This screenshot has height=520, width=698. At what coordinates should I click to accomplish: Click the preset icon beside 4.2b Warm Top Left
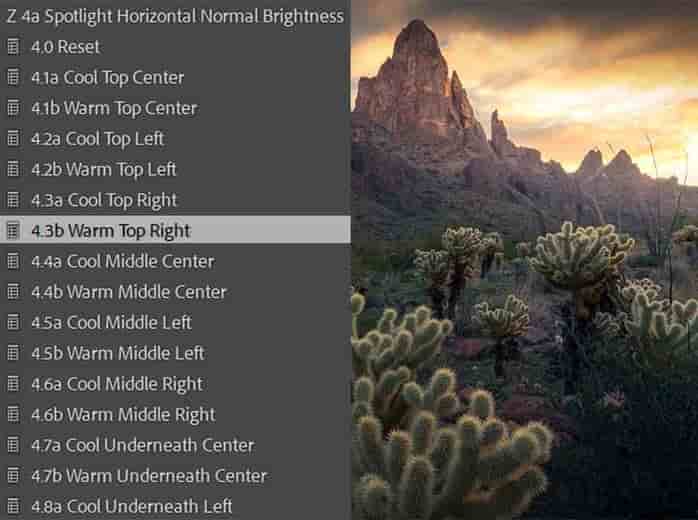click(13, 169)
